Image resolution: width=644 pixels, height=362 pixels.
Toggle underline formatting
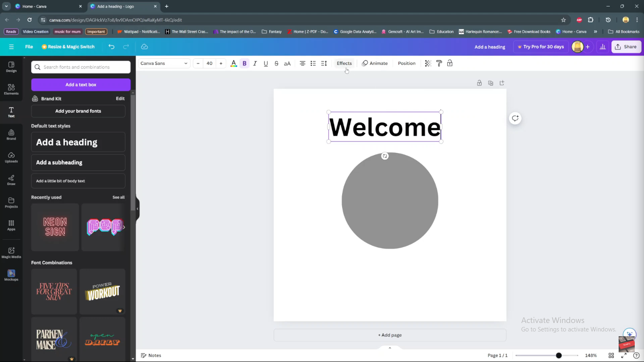pyautogui.click(x=266, y=63)
